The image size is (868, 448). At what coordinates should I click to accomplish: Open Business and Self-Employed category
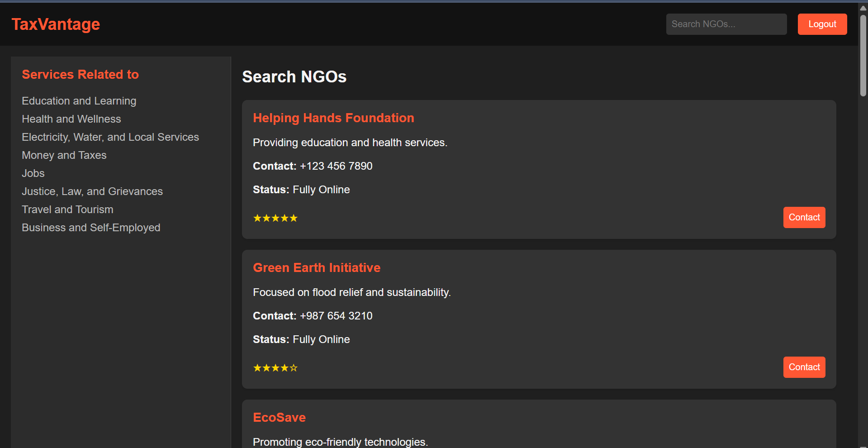[91, 228]
